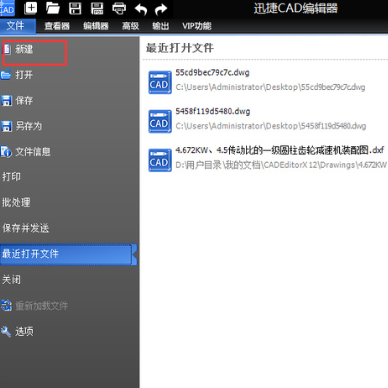Select 批处理 in the file menu
Viewport: 388px width, 388px height.
coord(16,202)
